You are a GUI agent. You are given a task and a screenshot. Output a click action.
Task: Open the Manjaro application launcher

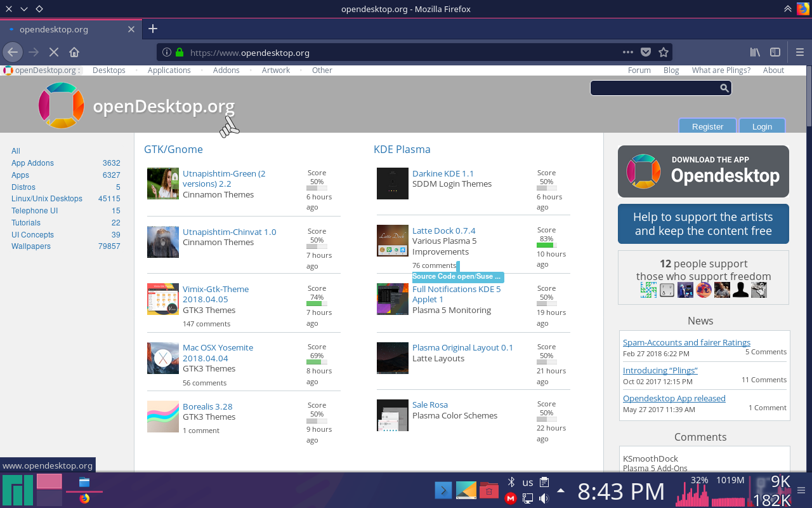click(17, 490)
